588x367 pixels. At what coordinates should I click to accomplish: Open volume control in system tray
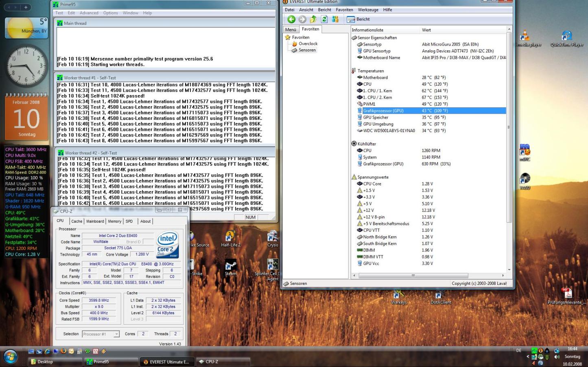[x=557, y=357]
